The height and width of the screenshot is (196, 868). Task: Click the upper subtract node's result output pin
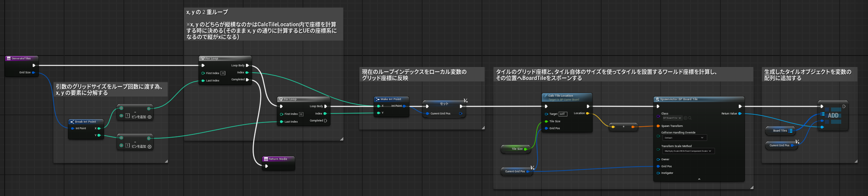point(149,109)
